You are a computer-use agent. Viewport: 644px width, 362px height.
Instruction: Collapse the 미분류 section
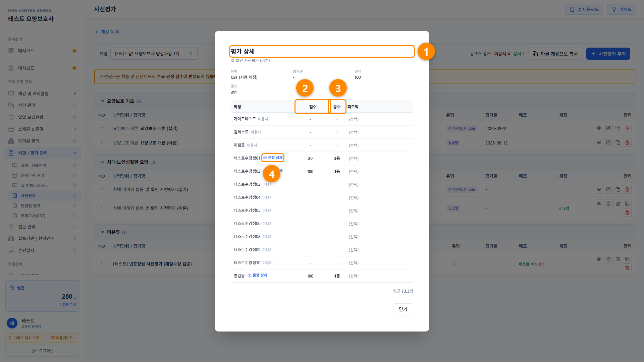tap(102, 232)
